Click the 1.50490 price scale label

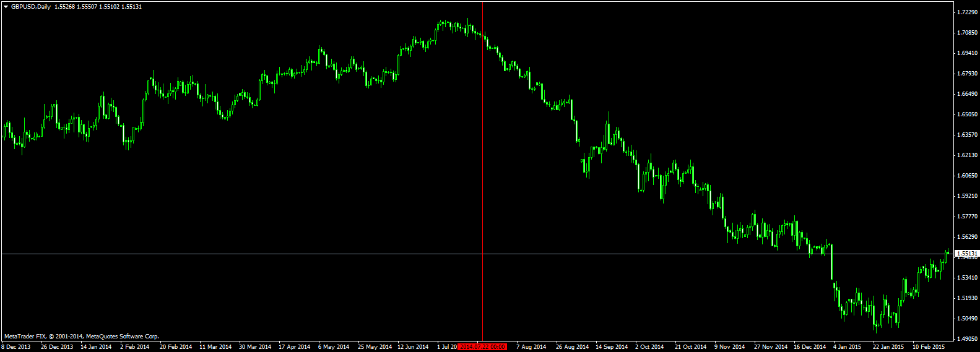(967, 319)
